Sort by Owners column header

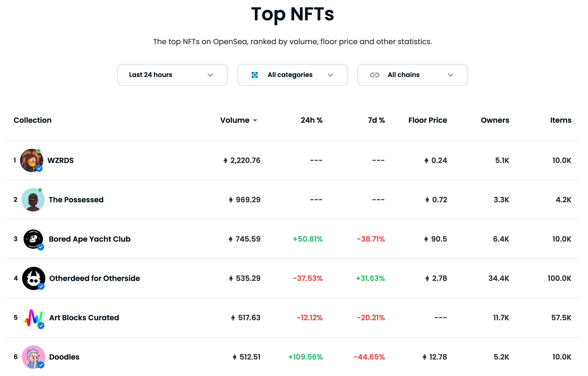point(495,120)
